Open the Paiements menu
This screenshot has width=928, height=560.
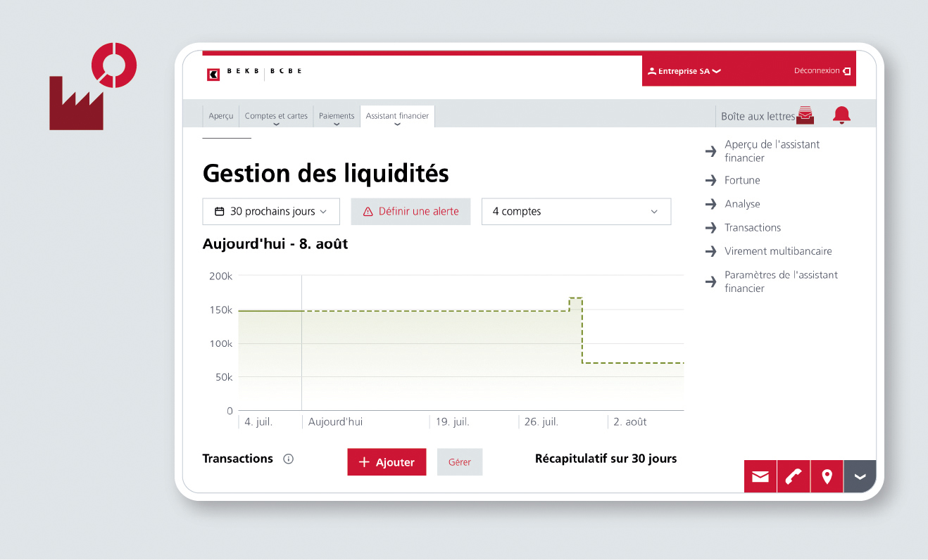point(337,117)
